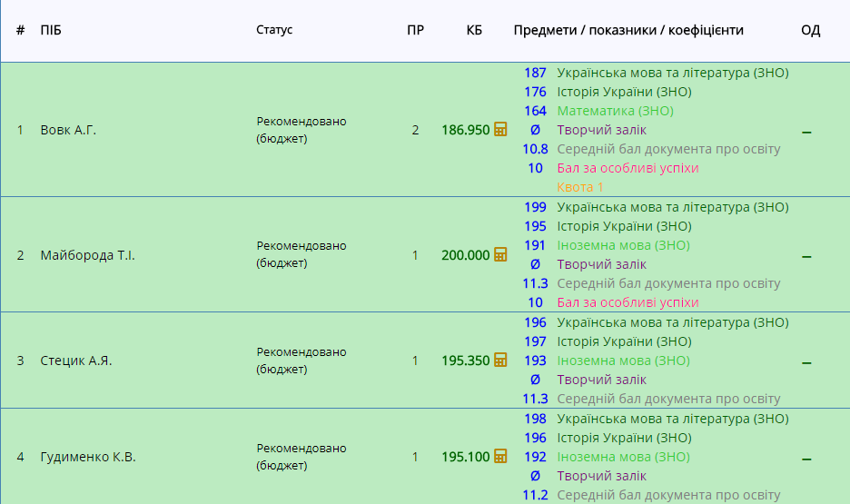Open Гудименко К.В. row

tap(88, 457)
